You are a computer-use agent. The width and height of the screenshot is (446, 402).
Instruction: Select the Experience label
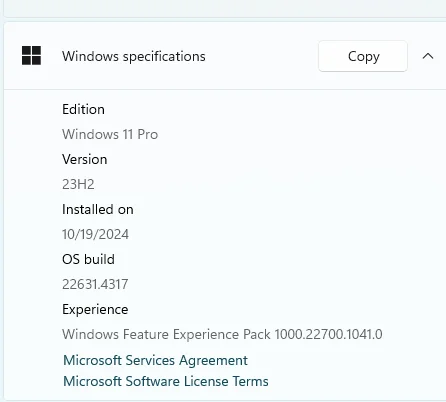pos(95,310)
